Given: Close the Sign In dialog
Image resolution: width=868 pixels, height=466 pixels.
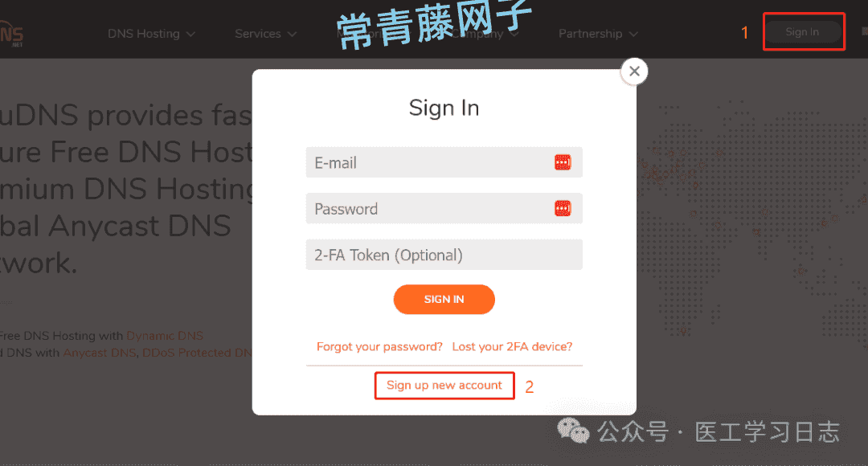Looking at the screenshot, I should coord(634,72).
